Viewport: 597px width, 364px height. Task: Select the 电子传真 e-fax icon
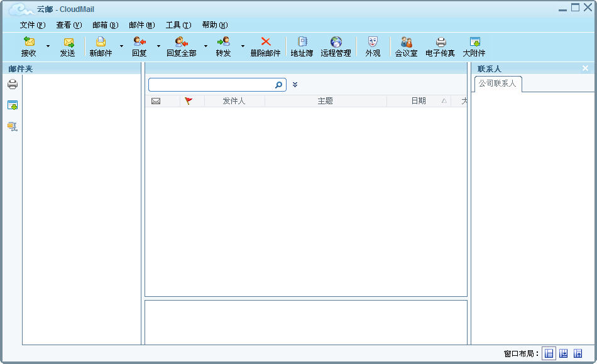click(441, 45)
